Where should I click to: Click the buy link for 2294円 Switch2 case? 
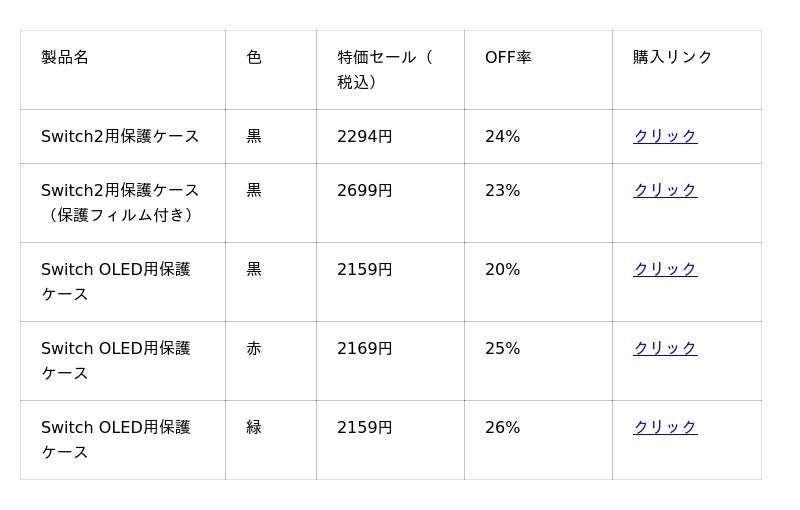tap(664, 136)
